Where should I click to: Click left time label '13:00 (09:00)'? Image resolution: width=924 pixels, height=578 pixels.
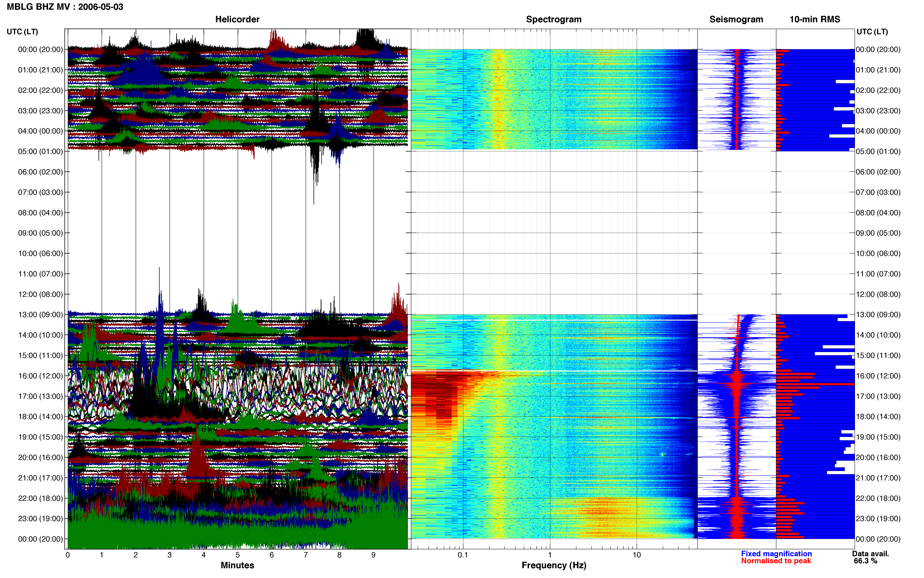click(41, 315)
